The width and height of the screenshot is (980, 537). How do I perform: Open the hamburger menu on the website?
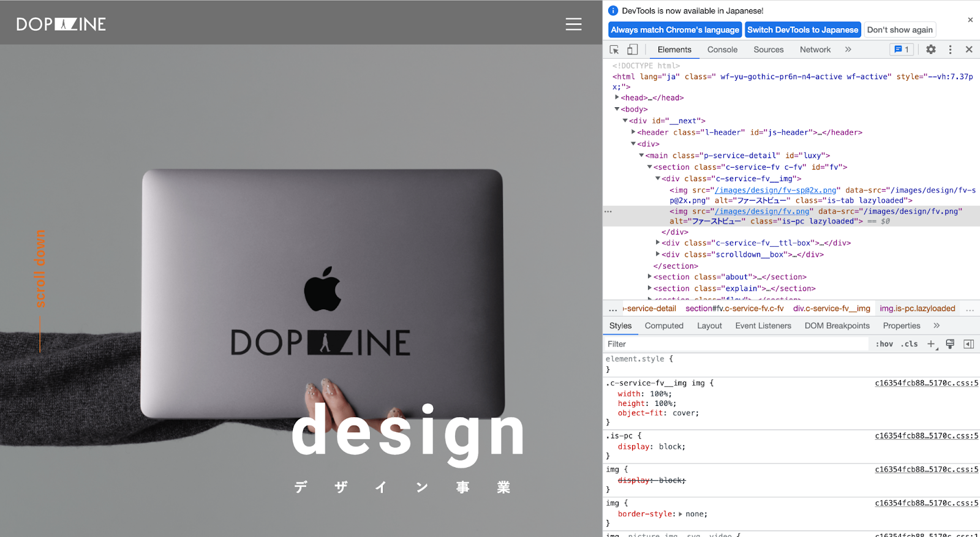point(573,24)
